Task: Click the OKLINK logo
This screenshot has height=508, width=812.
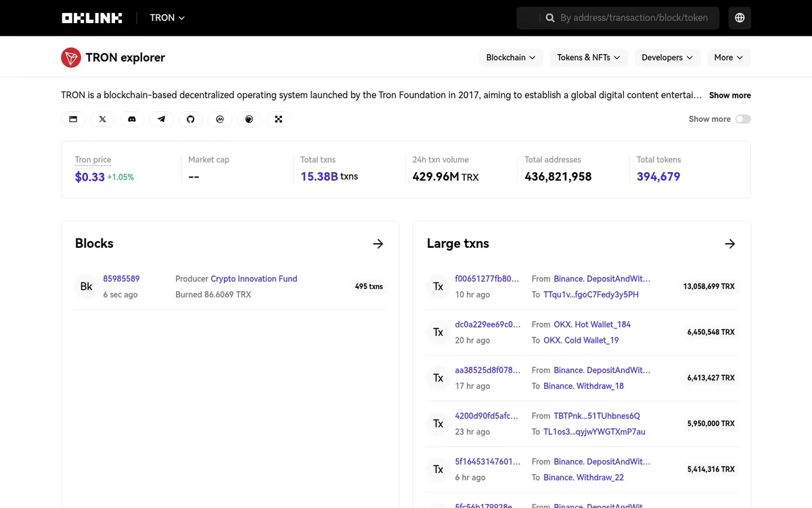Action: [x=92, y=18]
